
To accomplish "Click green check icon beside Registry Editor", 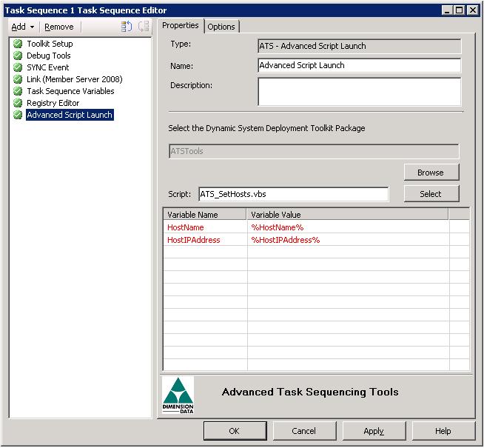I will point(18,103).
